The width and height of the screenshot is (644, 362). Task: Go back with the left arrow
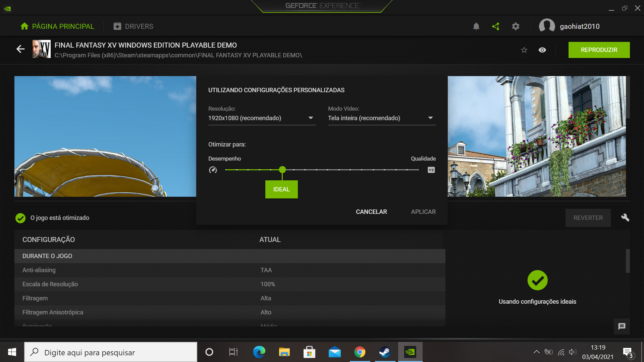pyautogui.click(x=20, y=49)
